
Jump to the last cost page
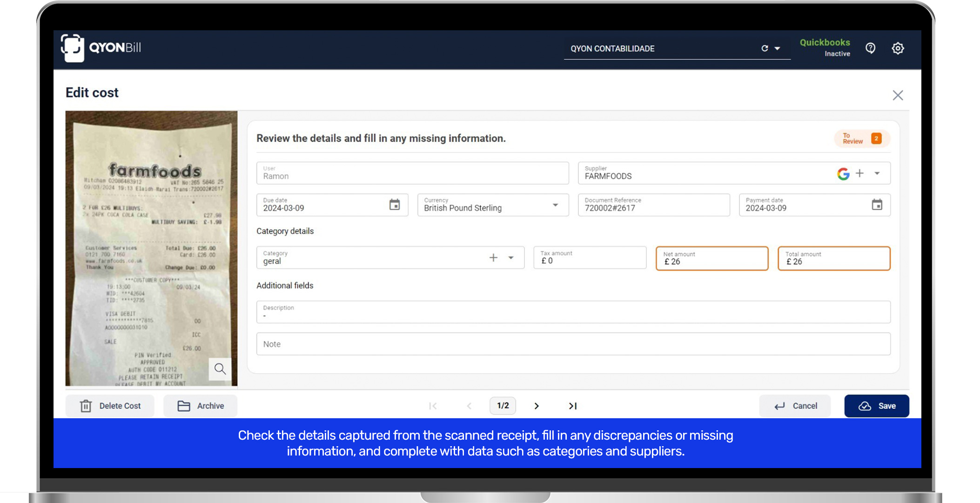coord(573,406)
